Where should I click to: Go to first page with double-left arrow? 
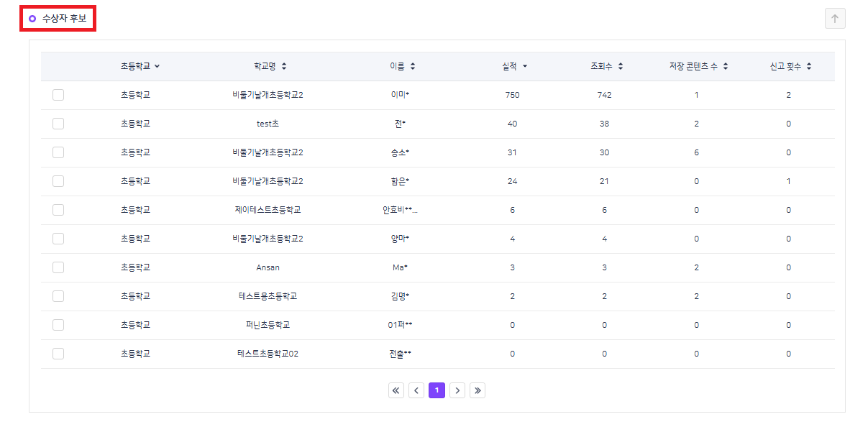(396, 390)
